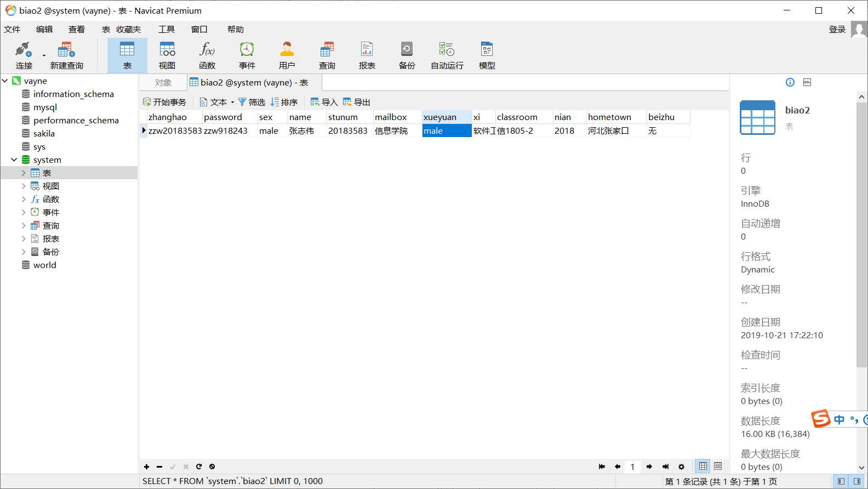868x489 pixels.
Task: Expand the 查询 queries node in tree
Action: pos(24,225)
